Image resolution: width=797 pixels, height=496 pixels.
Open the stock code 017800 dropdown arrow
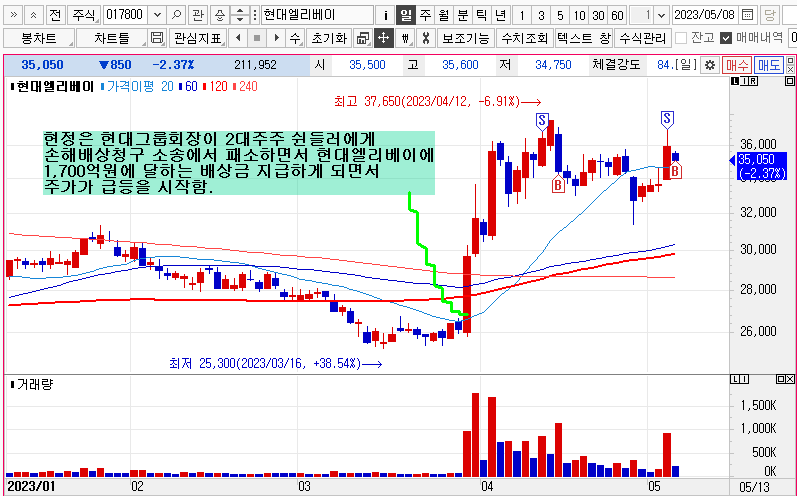(158, 15)
